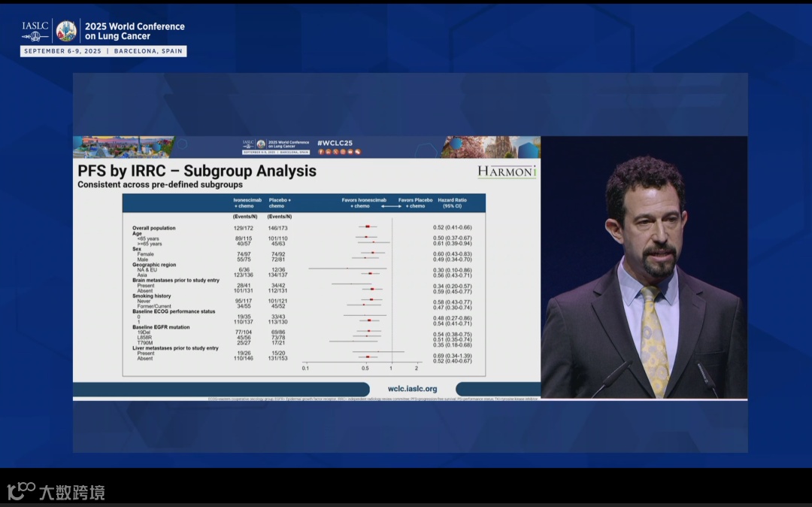The image size is (812, 507).
Task: Click events value '28/41'
Action: (244, 285)
